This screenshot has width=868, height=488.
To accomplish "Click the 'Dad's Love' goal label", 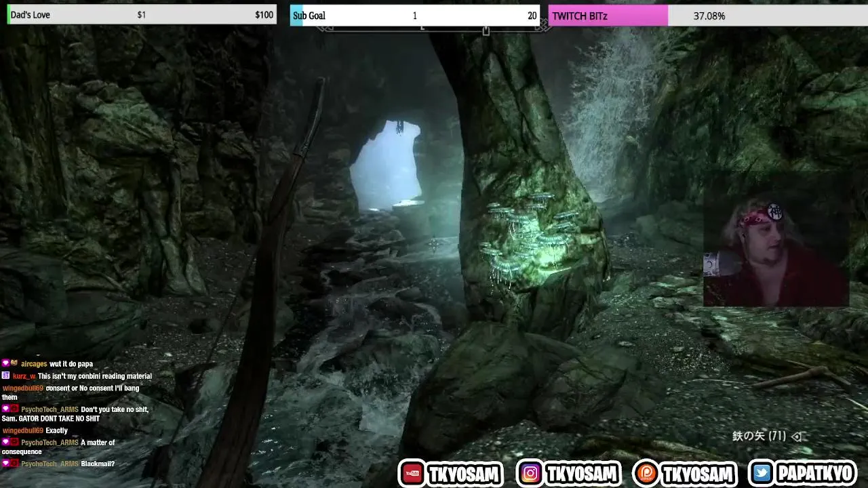I will [30, 15].
